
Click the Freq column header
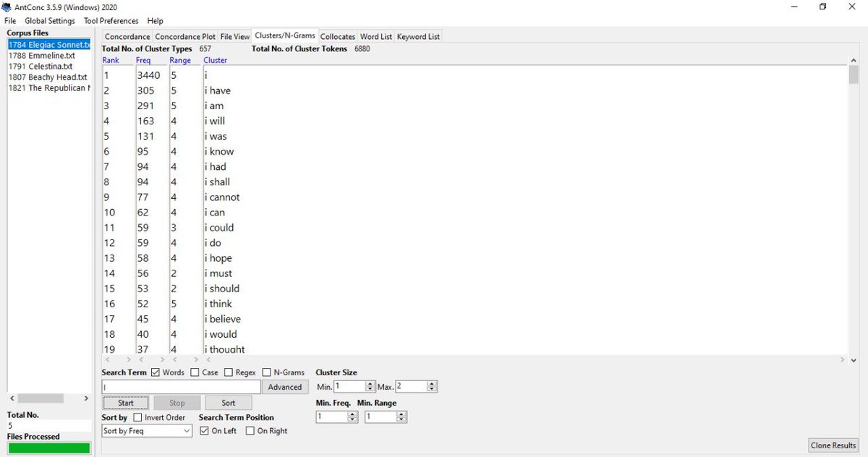pyautogui.click(x=143, y=60)
